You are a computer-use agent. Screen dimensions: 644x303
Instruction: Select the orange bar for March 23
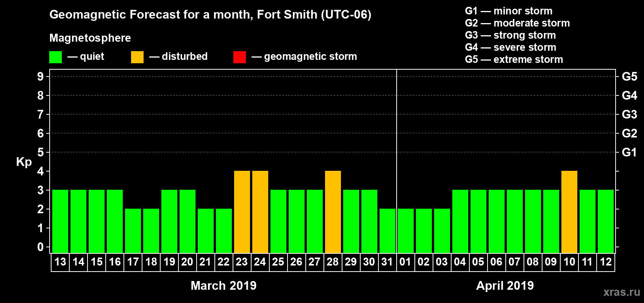(x=242, y=212)
